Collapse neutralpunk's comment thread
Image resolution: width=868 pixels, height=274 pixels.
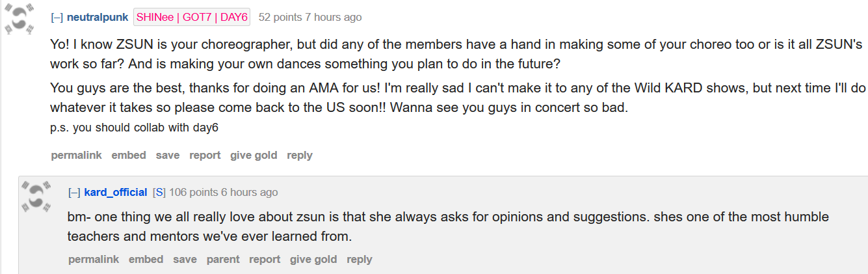tap(57, 18)
